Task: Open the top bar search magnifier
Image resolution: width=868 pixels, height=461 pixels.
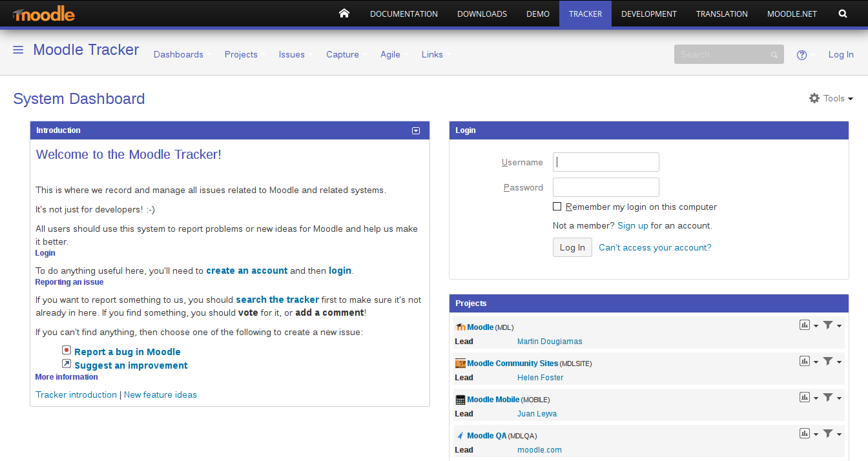Action: click(x=843, y=14)
